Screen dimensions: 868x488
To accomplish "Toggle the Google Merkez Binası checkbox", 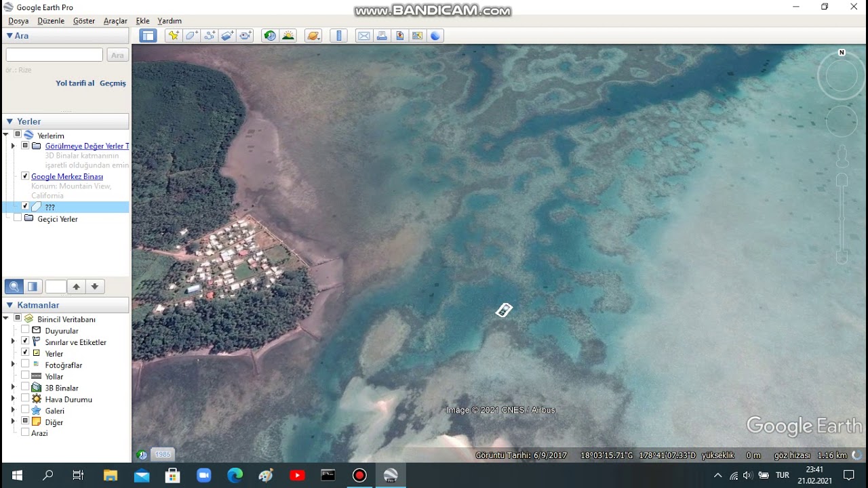I will point(25,176).
